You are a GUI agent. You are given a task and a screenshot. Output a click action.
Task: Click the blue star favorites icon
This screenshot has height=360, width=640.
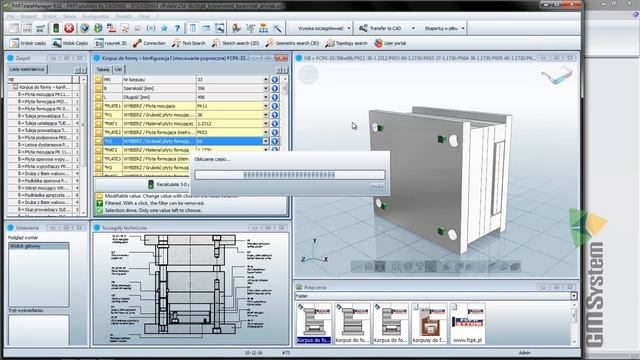[x=164, y=28]
